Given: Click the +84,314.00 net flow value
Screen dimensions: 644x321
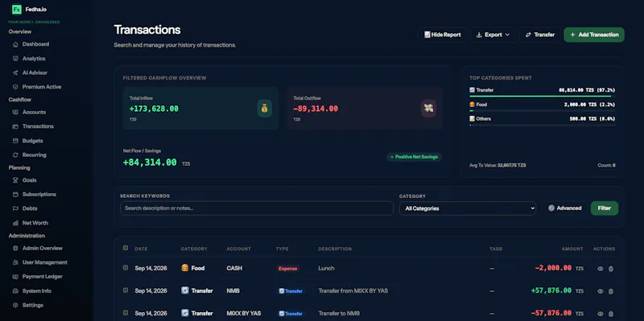Looking at the screenshot, I should [x=150, y=163].
